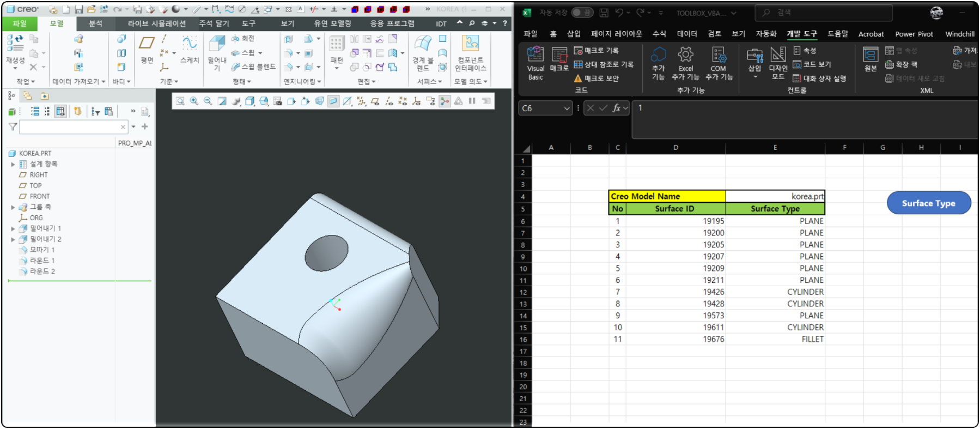
Task: Click 추가 기능 (Add-ins) button in Excel
Action: pyautogui.click(x=658, y=63)
